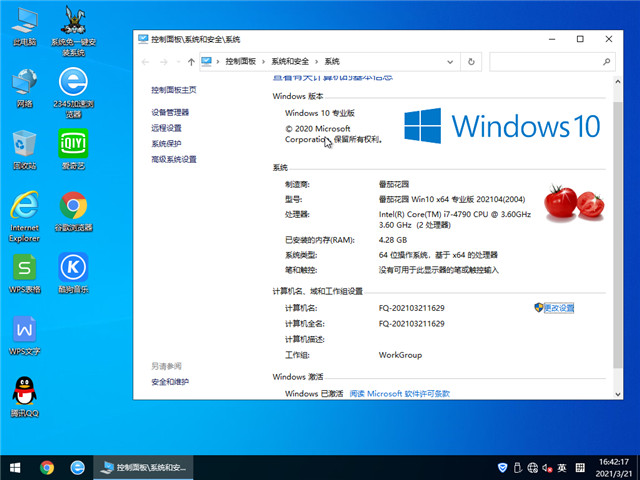Go up one level with the Up arrow
This screenshot has width=640, height=480.
pyautogui.click(x=191, y=62)
